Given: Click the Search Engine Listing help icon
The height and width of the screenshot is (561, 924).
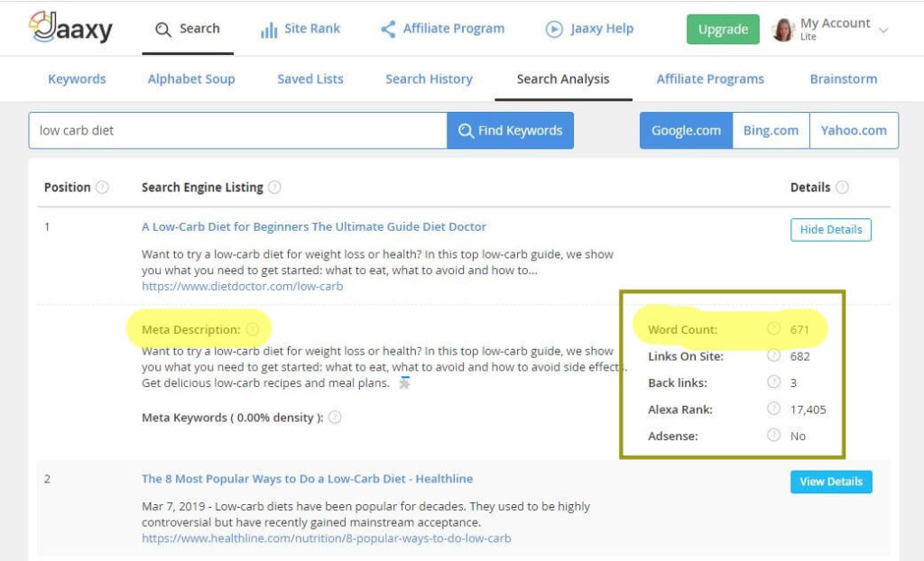Looking at the screenshot, I should 274,188.
